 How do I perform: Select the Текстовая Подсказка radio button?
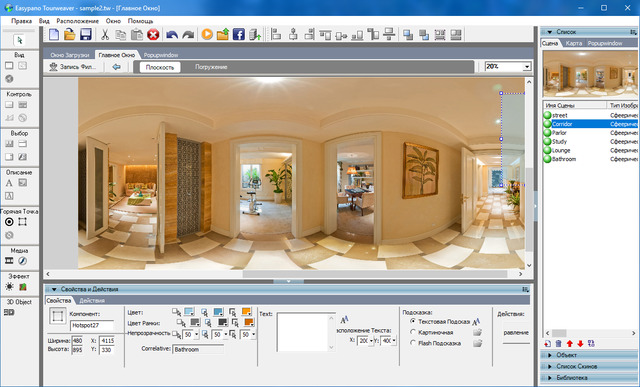(413, 322)
